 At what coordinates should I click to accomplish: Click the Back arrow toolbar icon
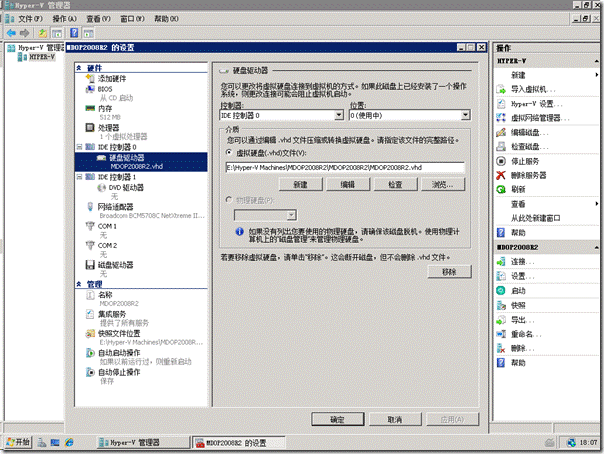(x=11, y=33)
